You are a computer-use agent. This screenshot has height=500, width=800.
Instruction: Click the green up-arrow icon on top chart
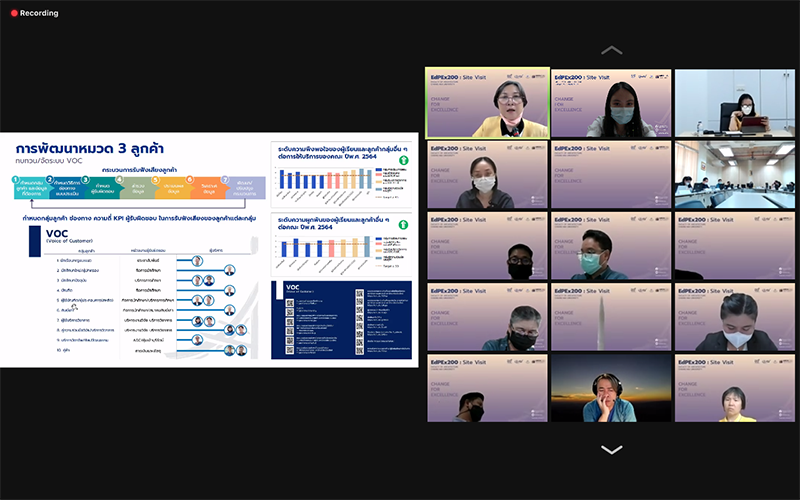coord(403,160)
